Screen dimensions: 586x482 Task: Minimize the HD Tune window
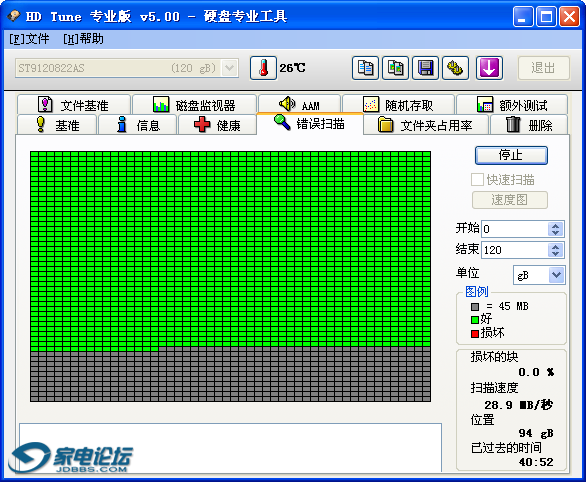pyautogui.click(x=523, y=16)
